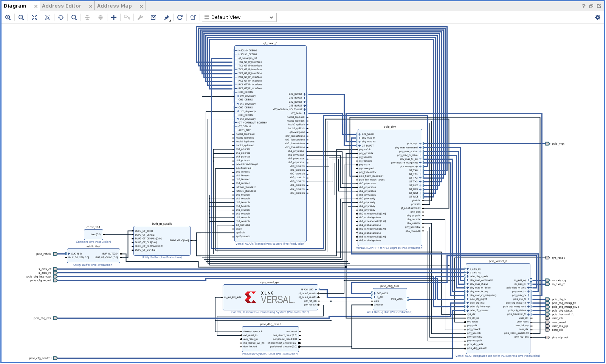This screenshot has width=606, height=364.
Task: Click the pin icon in the toolbar
Action: click(167, 17)
